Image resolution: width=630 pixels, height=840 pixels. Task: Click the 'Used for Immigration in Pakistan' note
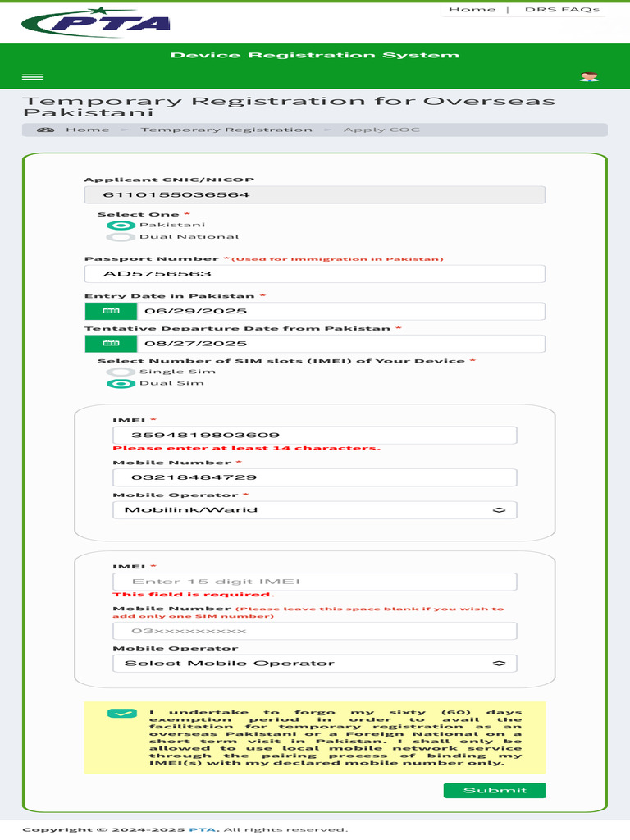(337, 259)
